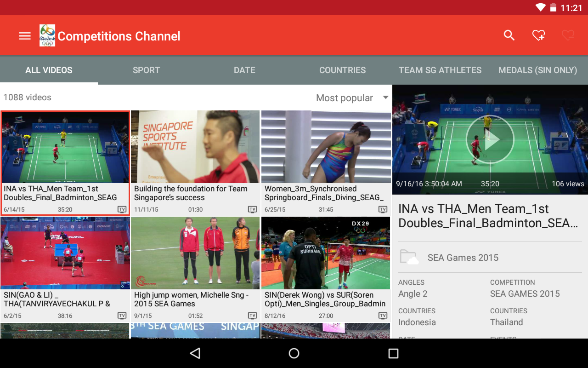Screen dimensions: 588x368
Task: Tap the '106 views' label
Action: point(568,184)
